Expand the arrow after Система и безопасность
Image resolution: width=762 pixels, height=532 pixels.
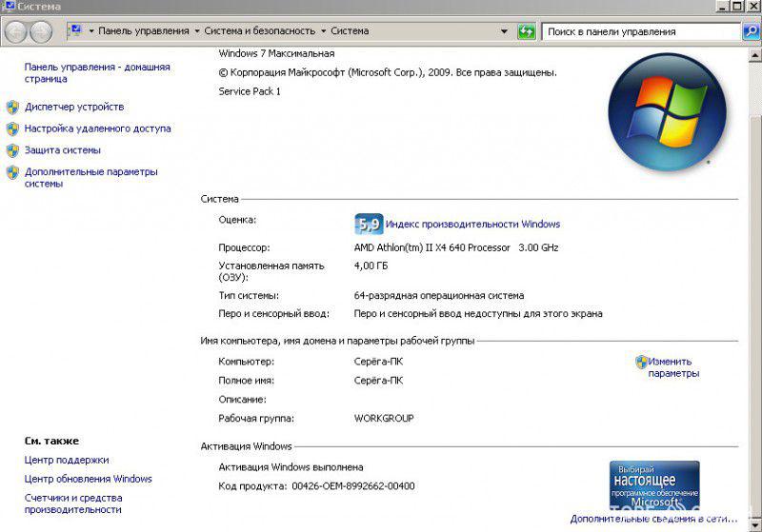point(323,31)
